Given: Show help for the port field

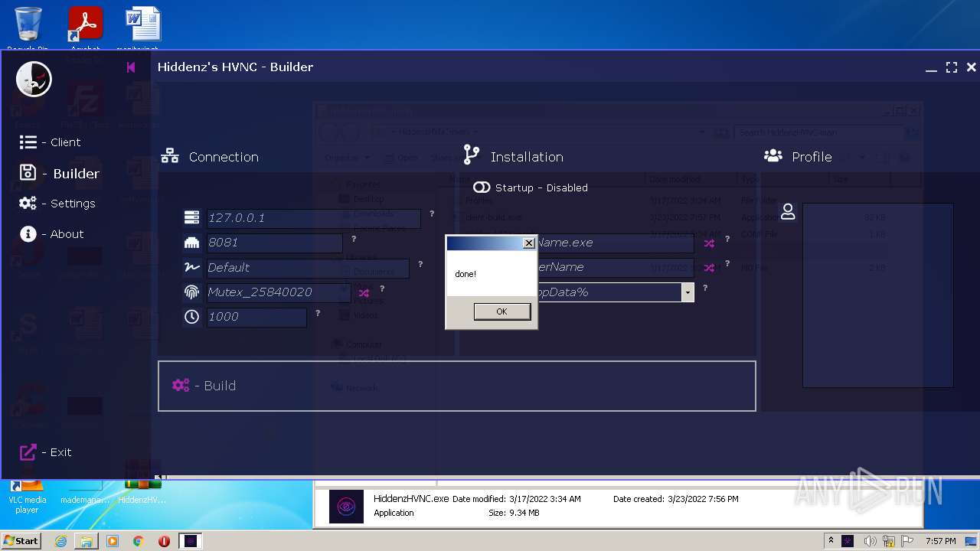Looking at the screenshot, I should 354,240.
